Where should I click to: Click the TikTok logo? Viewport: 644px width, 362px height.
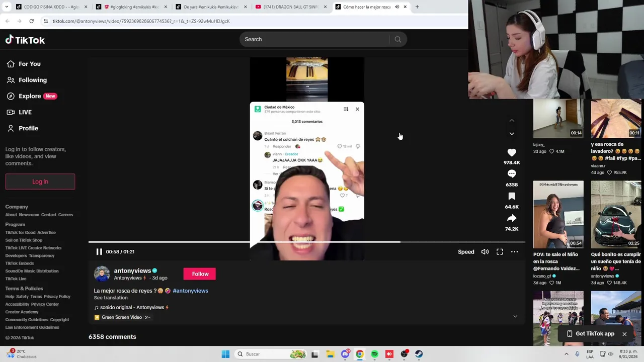coord(25,40)
